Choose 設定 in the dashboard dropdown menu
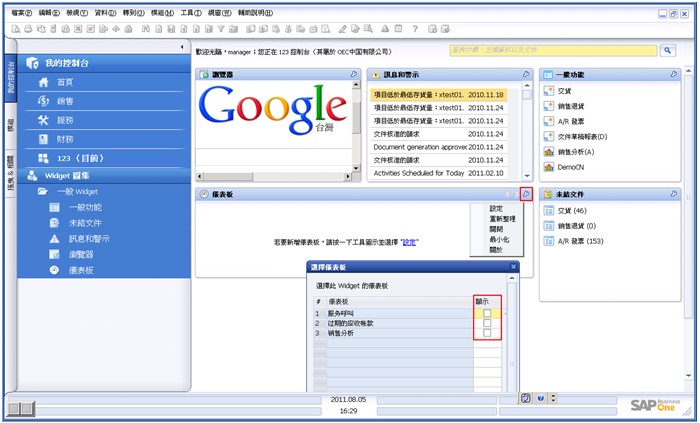 tap(496, 208)
